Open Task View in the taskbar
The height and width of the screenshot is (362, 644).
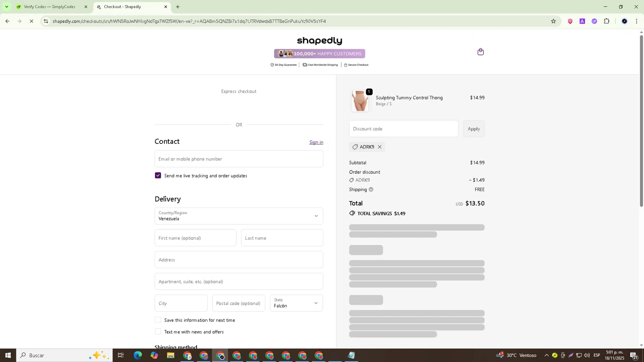(x=121, y=355)
